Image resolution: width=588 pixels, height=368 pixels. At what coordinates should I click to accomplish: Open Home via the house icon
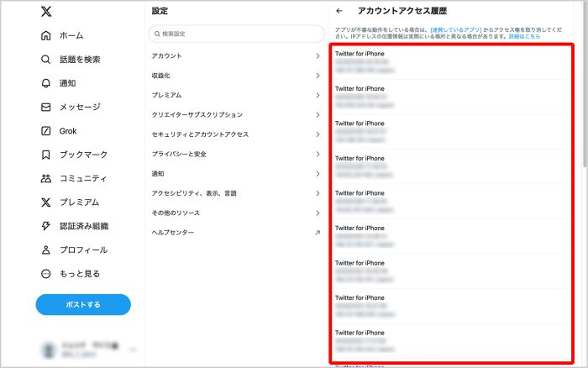46,36
